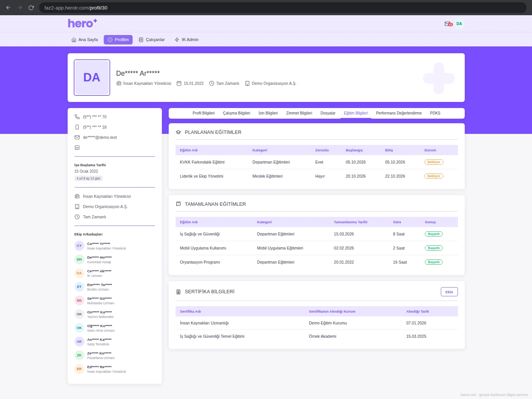Click the 'Oryantasyon Programı' training name
Image resolution: width=532 pixels, height=399 pixels.
[x=200, y=262]
